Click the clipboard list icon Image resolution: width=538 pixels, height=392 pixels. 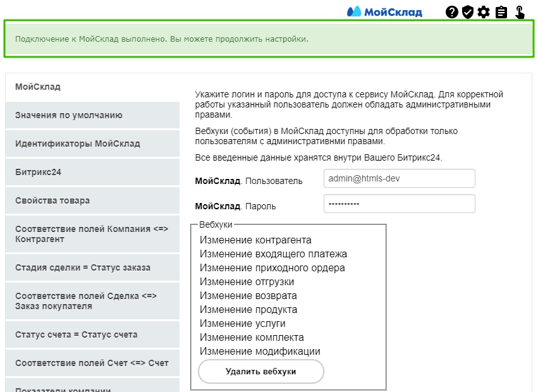[501, 12]
